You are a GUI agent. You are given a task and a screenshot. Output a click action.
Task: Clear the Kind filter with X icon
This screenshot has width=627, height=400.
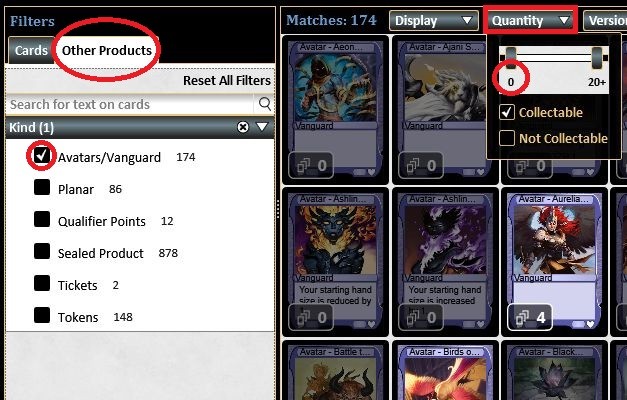point(243,127)
